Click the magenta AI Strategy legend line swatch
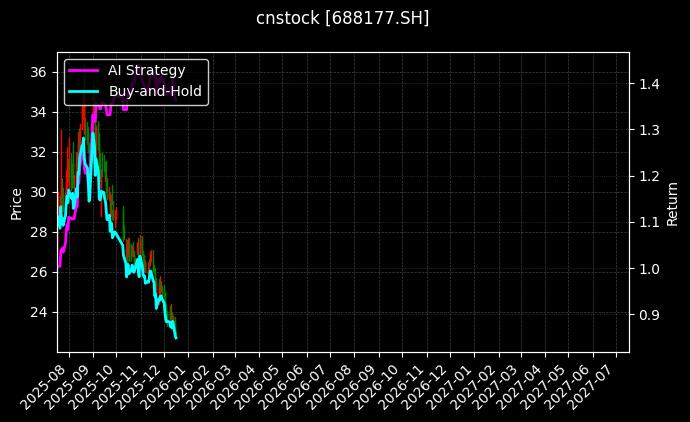Screen dimensions: 690x422 click(x=83, y=70)
